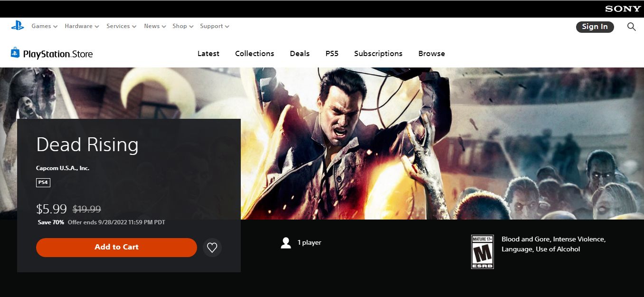The width and height of the screenshot is (644, 297).
Task: Click the Capcom U.S.A., Inc. publisher name
Action: pos(63,168)
